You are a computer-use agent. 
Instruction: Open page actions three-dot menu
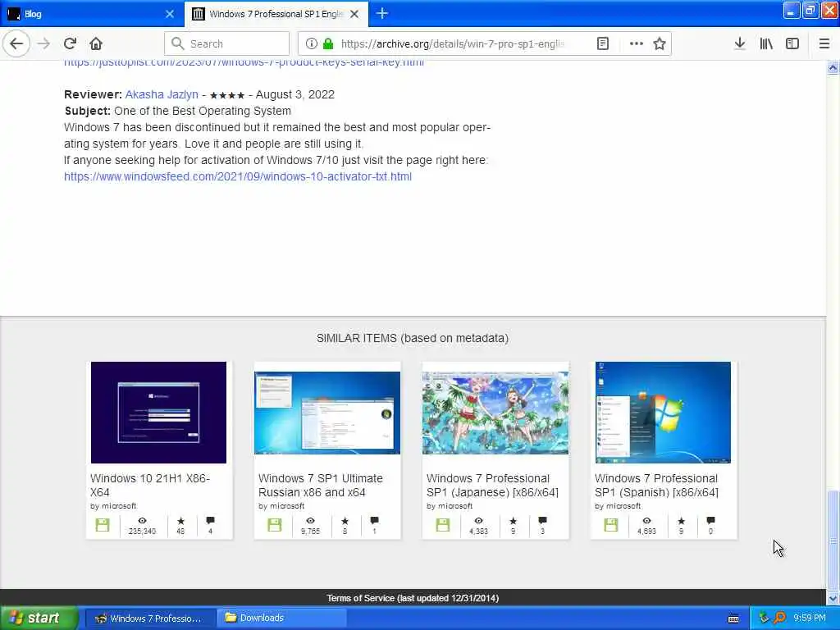point(637,43)
